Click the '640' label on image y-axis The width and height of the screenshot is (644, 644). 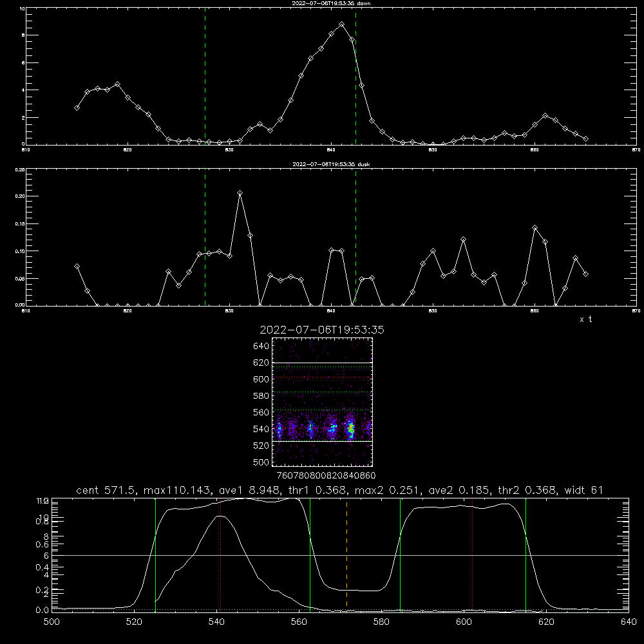coord(261,346)
